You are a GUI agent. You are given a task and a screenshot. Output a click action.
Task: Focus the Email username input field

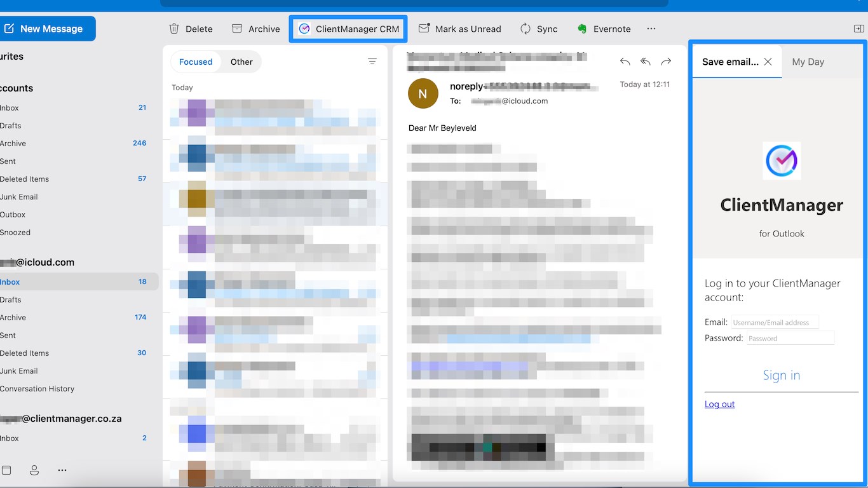(x=775, y=322)
